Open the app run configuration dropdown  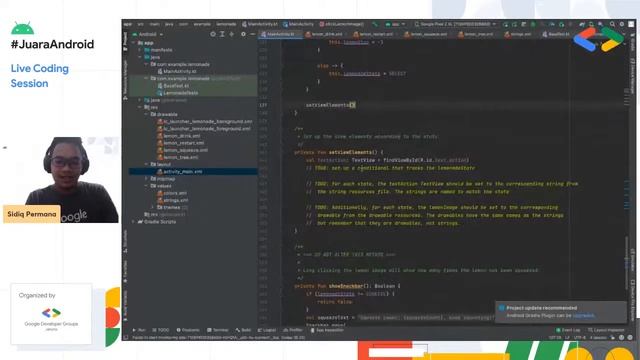tap(395, 24)
